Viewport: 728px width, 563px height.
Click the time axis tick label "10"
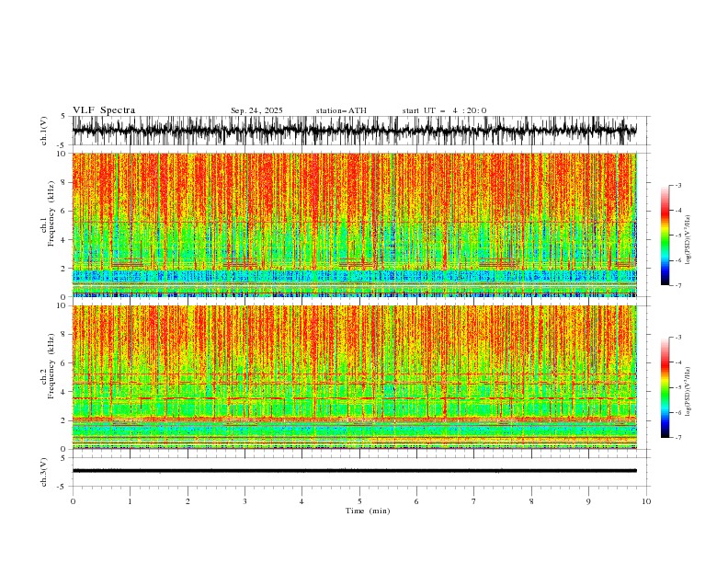[x=646, y=501]
